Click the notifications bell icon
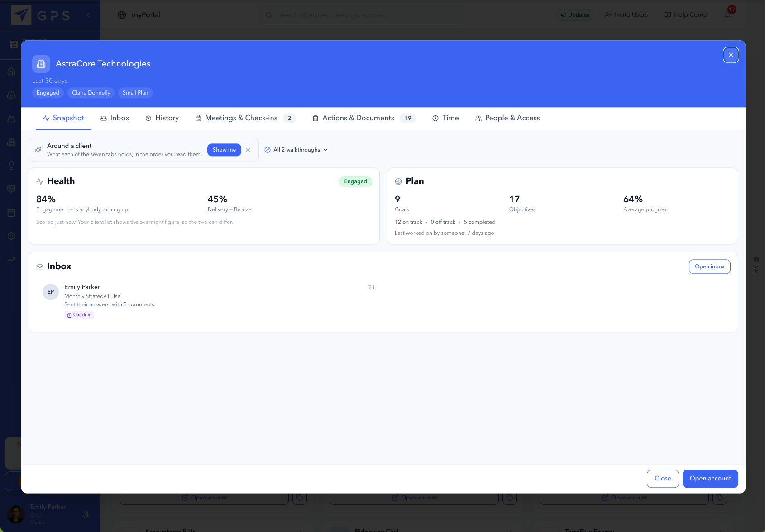 tap(727, 15)
